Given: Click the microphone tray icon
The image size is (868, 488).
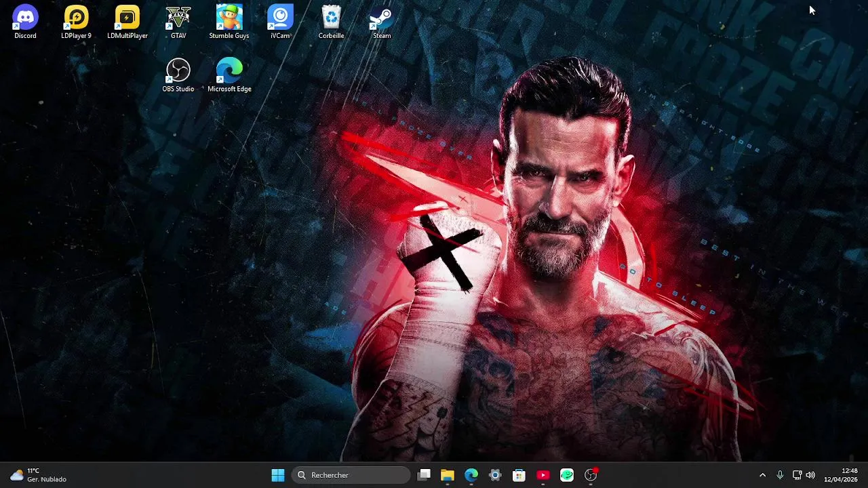Looking at the screenshot, I should point(780,475).
